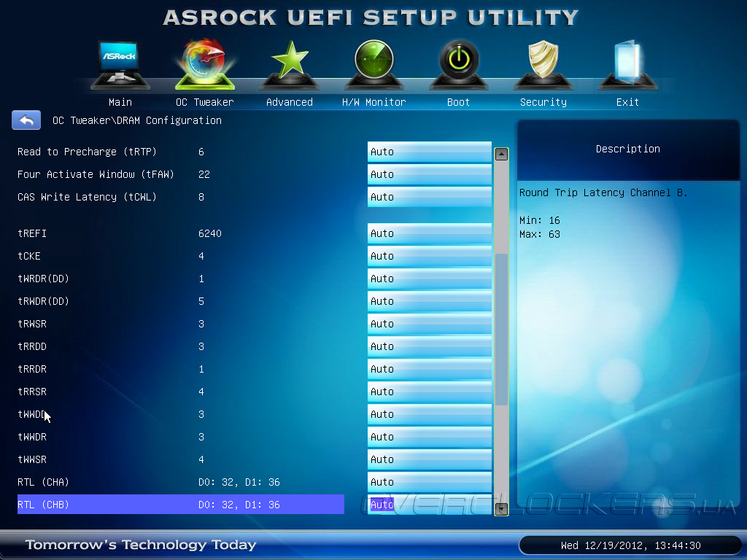Open tRWSR Auto setting box
747x560 pixels.
click(429, 324)
